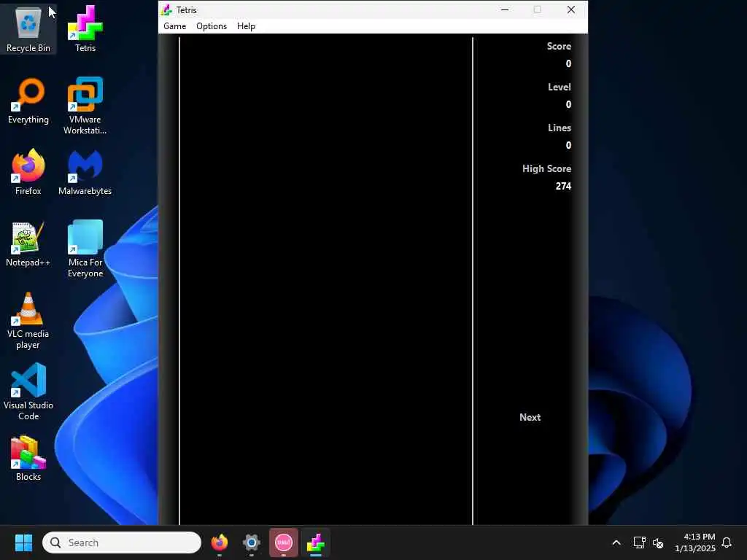This screenshot has width=747, height=560.
Task: Click the Level label in Tetris
Action: pos(560,87)
